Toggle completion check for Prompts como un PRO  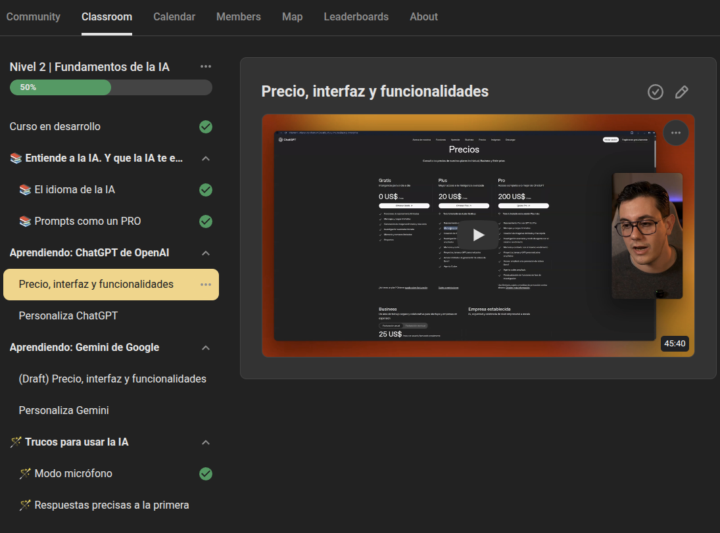(206, 221)
